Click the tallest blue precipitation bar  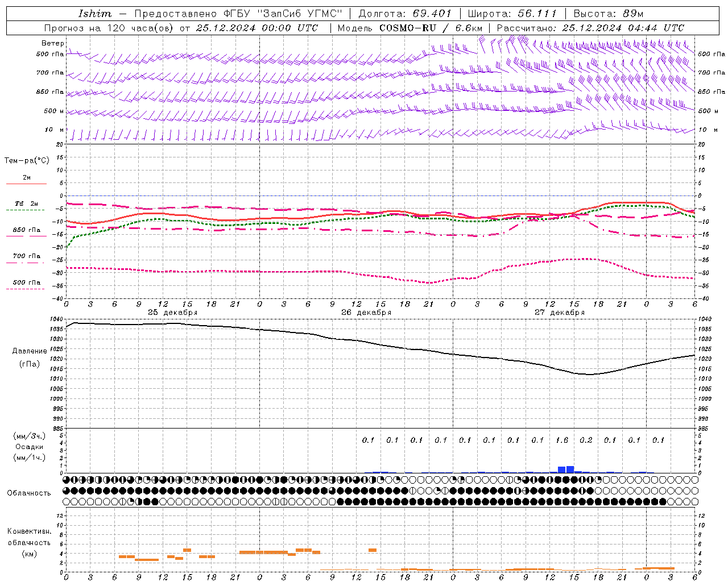pyautogui.click(x=570, y=469)
